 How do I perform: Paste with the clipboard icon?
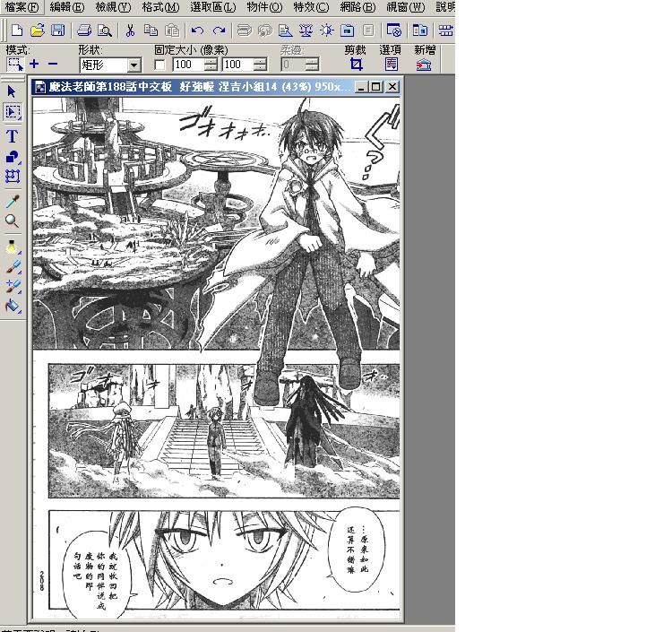pos(172,30)
